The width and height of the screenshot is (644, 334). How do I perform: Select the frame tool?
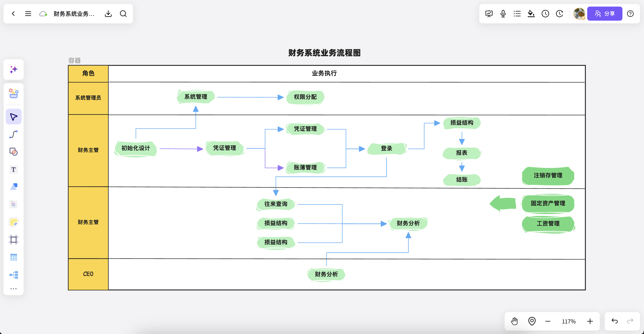(13, 240)
